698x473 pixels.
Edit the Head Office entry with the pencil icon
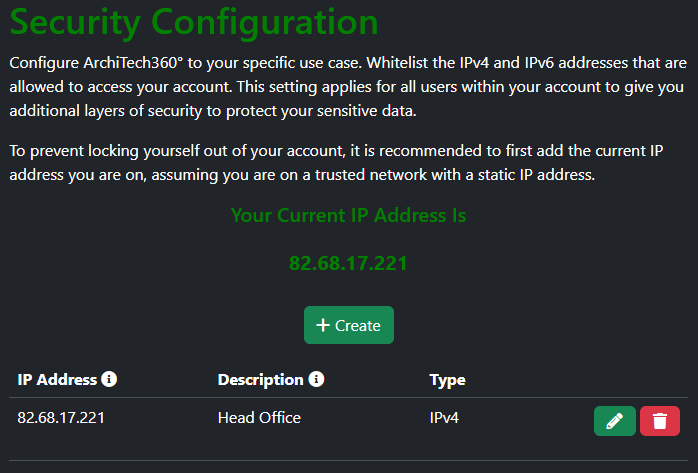(614, 421)
